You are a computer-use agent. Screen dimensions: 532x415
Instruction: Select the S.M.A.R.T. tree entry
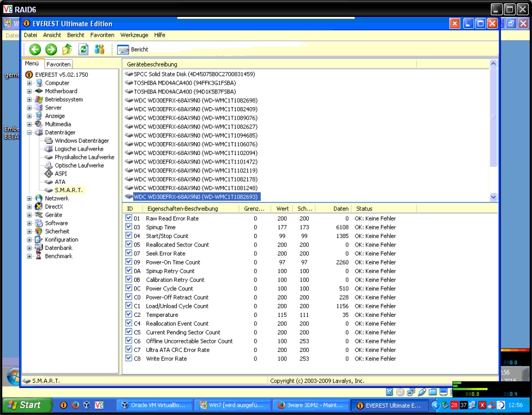point(69,190)
